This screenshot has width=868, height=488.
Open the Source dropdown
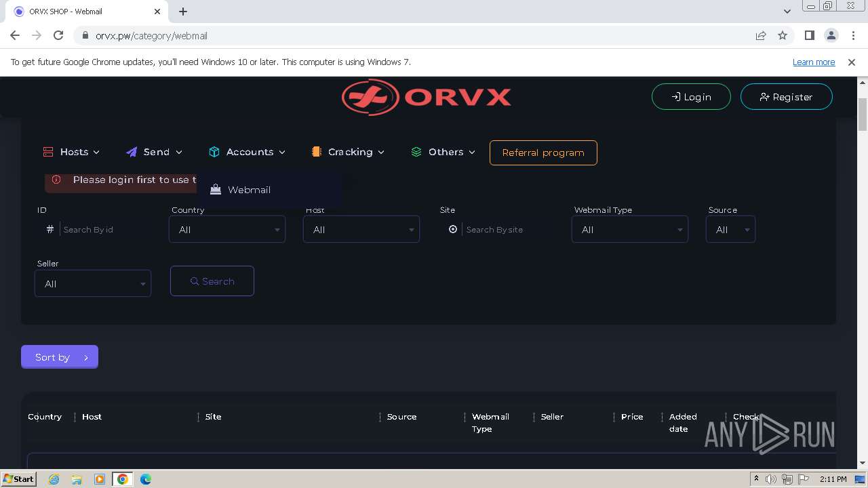tap(730, 230)
